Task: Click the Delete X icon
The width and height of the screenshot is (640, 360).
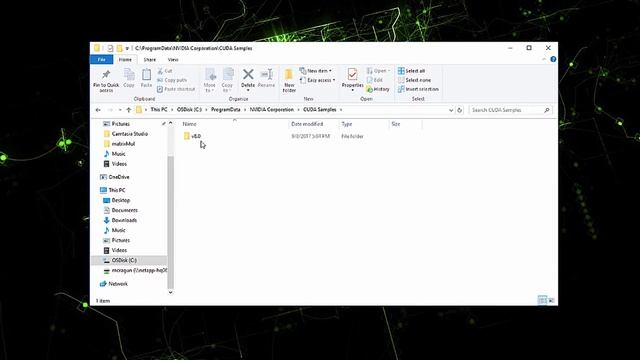Action: coord(248,74)
